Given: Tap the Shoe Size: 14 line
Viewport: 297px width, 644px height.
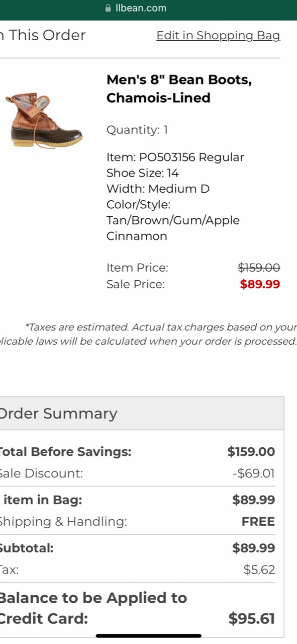Looking at the screenshot, I should 143,173.
